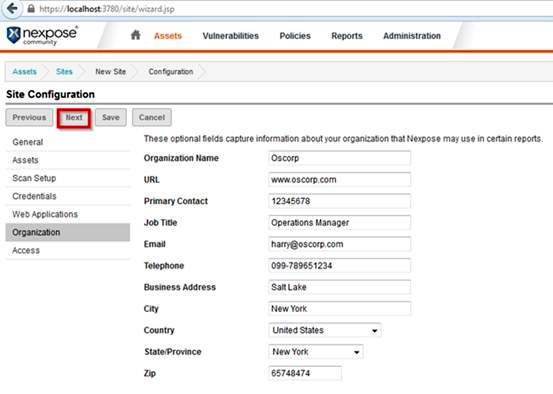Image resolution: width=553 pixels, height=394 pixels.
Task: Click the Site Configuration heading
Action: coord(50,94)
